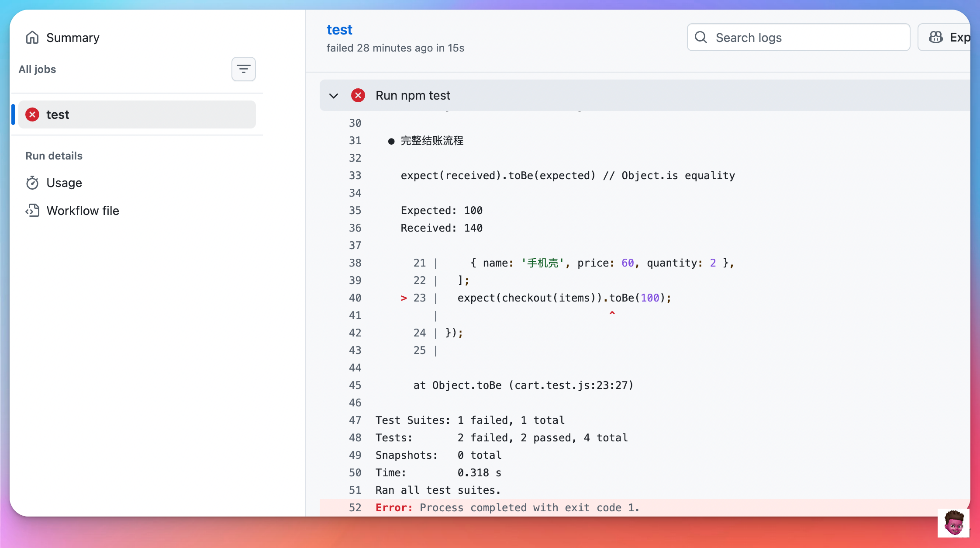980x548 pixels.
Task: Click 'Expected: 100' log line
Action: (x=442, y=211)
